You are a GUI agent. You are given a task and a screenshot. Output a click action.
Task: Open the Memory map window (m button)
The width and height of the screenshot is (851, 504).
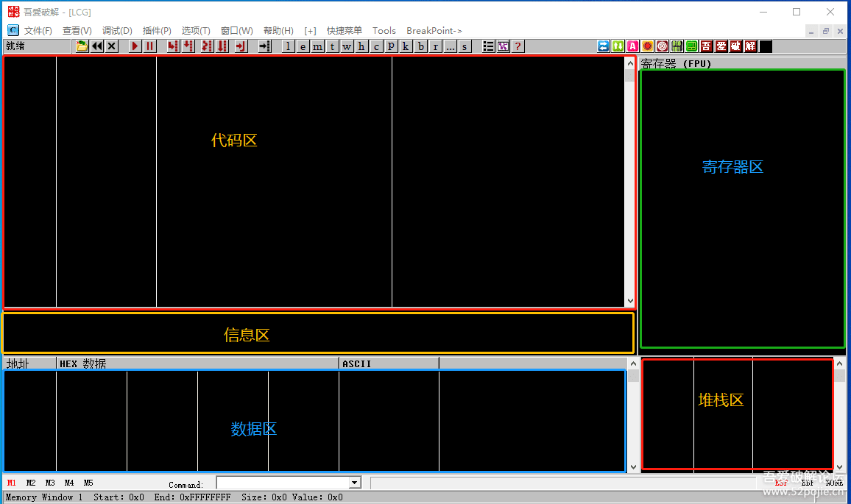pos(317,46)
